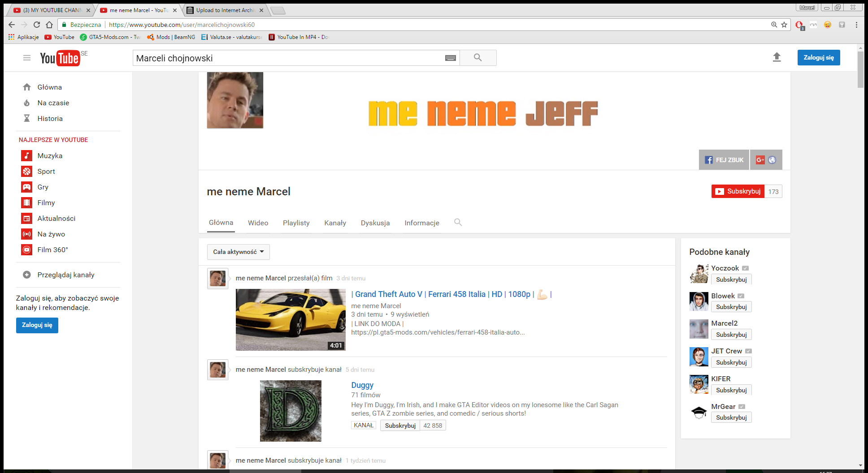Switch to the Informacje tab

point(422,223)
